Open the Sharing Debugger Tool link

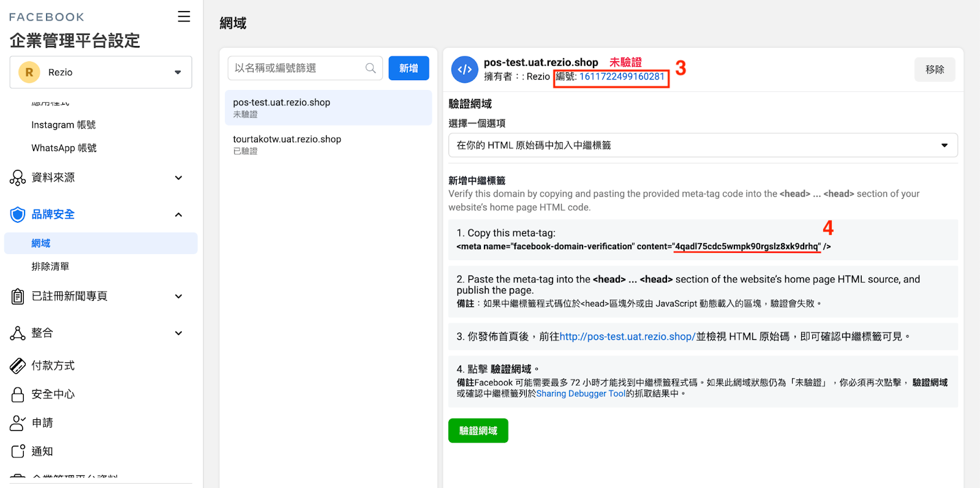581,394
